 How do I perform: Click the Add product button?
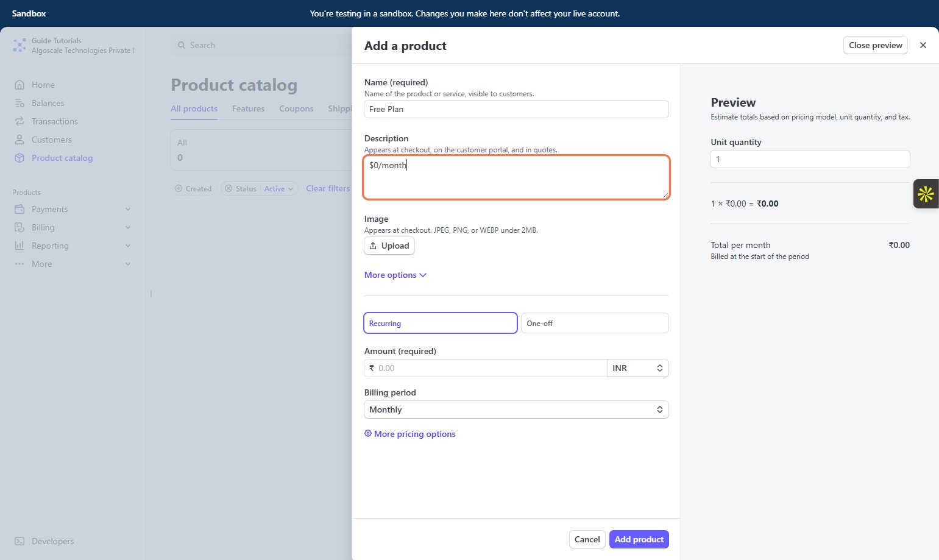tap(639, 539)
